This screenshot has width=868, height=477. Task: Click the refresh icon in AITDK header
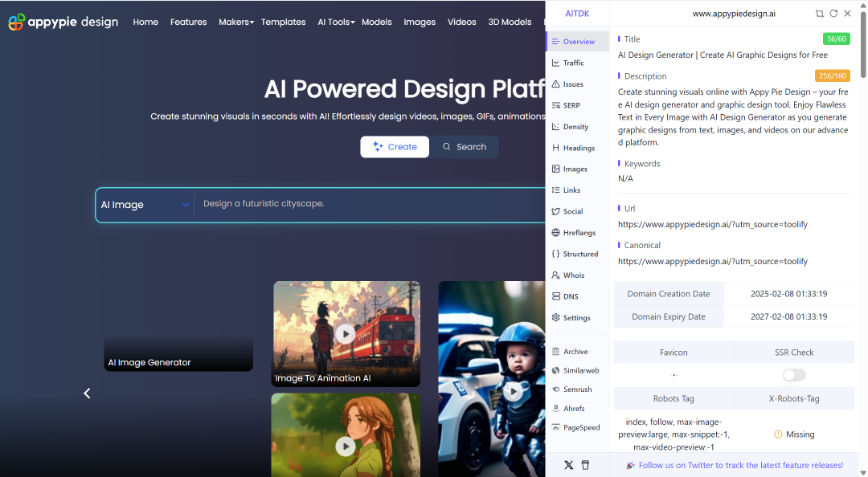click(x=833, y=14)
